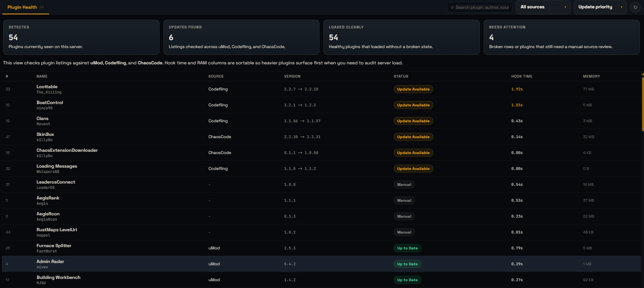Open the Update priority dropdown

click(x=600, y=7)
